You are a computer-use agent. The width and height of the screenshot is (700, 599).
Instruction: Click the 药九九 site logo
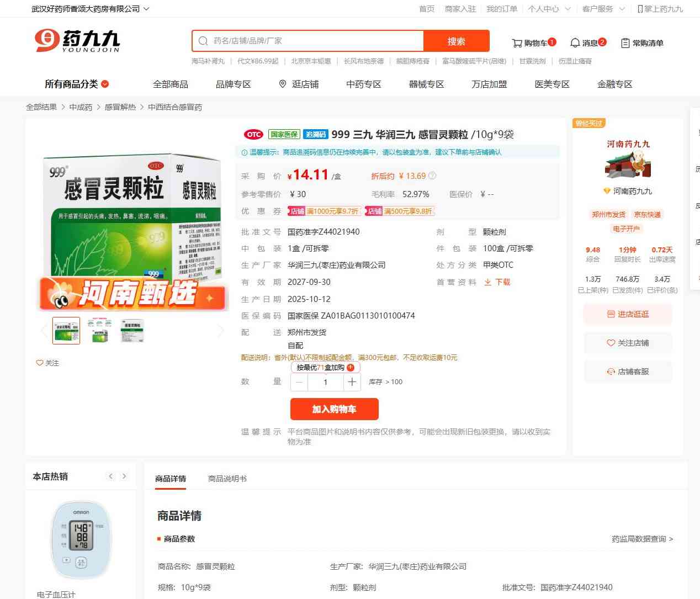point(77,41)
